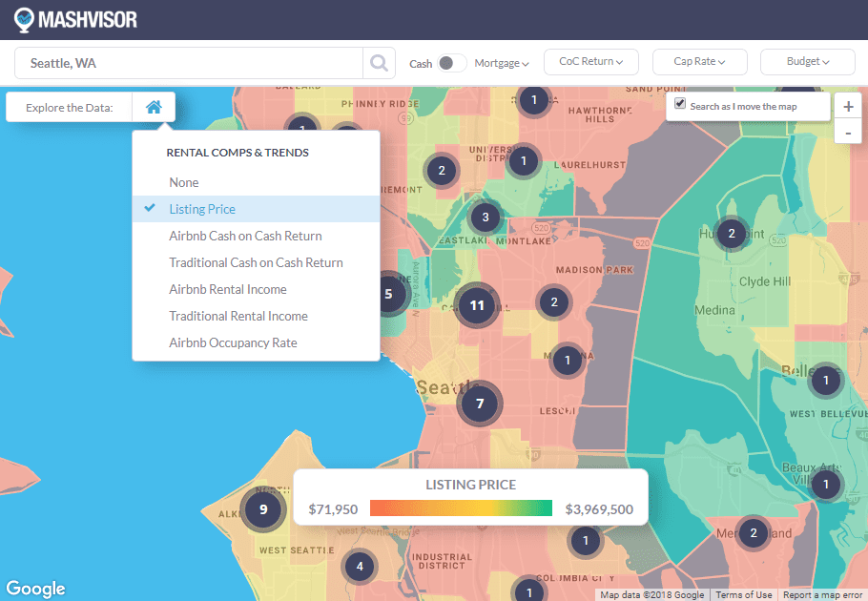
Task: Click Report a map error link
Action: [824, 595]
